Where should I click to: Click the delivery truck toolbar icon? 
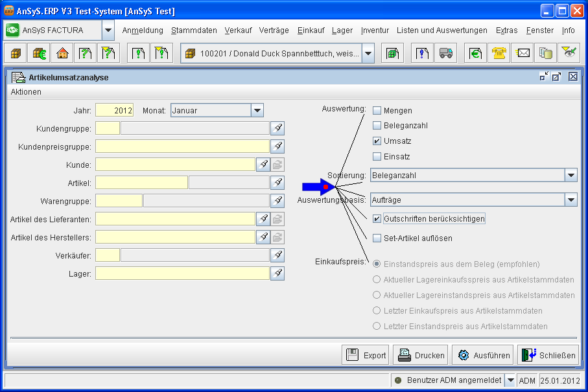[445, 54]
